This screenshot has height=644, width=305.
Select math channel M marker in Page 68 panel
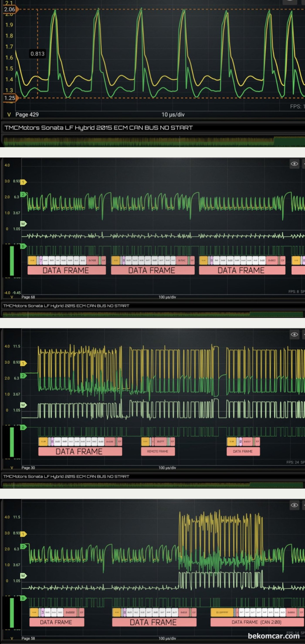click(24, 224)
